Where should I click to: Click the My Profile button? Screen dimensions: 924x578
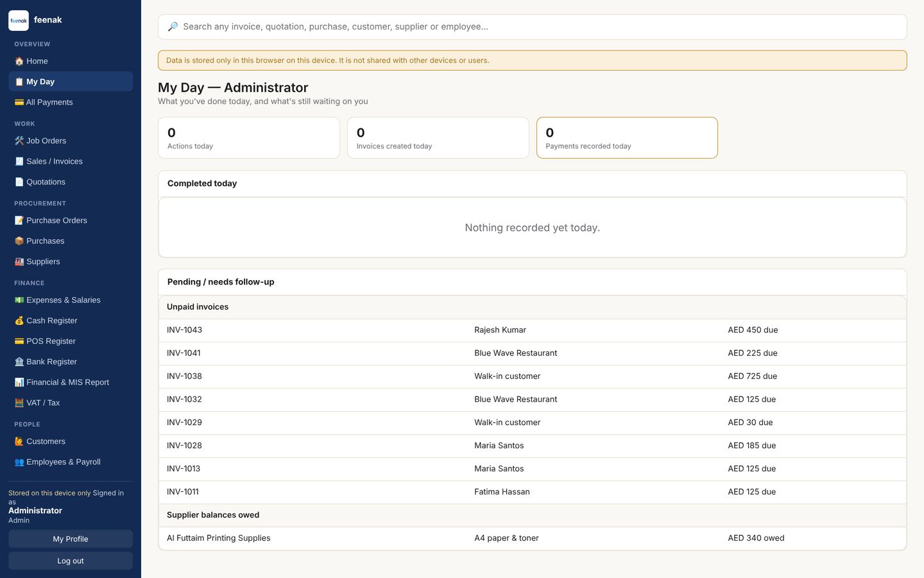click(71, 539)
